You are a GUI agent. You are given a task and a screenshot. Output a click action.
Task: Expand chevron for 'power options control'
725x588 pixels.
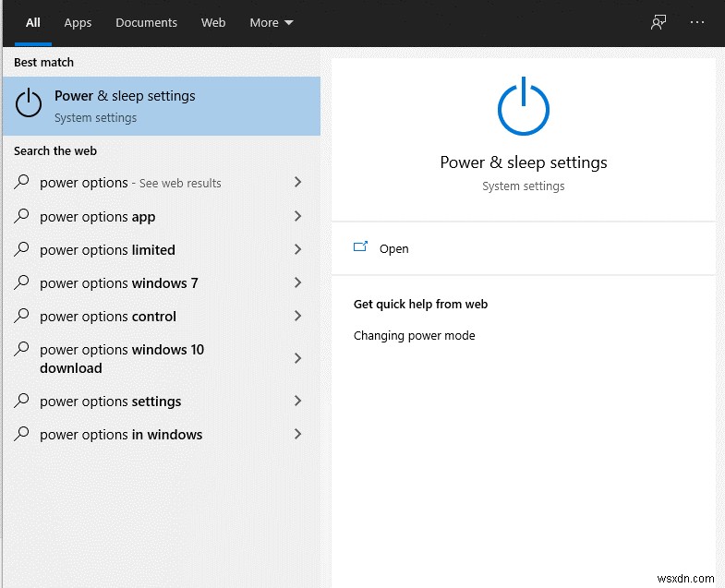click(298, 316)
